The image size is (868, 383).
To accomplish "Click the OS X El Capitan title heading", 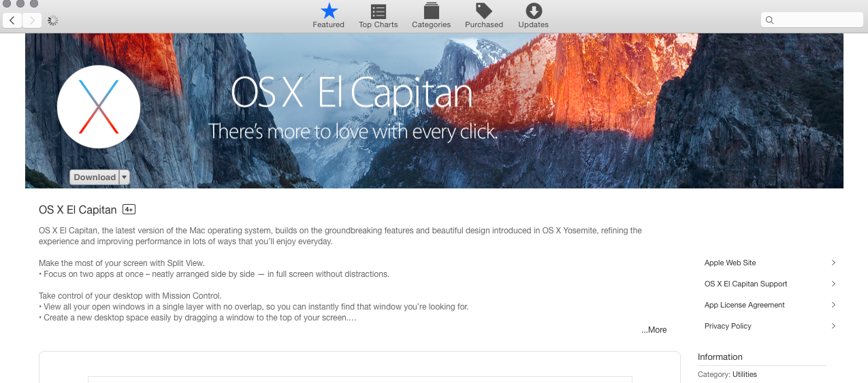I will pos(78,210).
